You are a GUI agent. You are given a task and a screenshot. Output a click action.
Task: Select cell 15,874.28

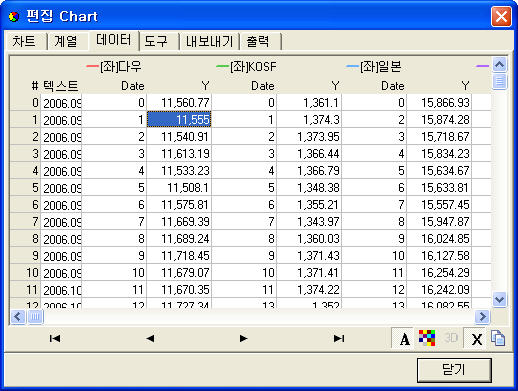coord(439,119)
